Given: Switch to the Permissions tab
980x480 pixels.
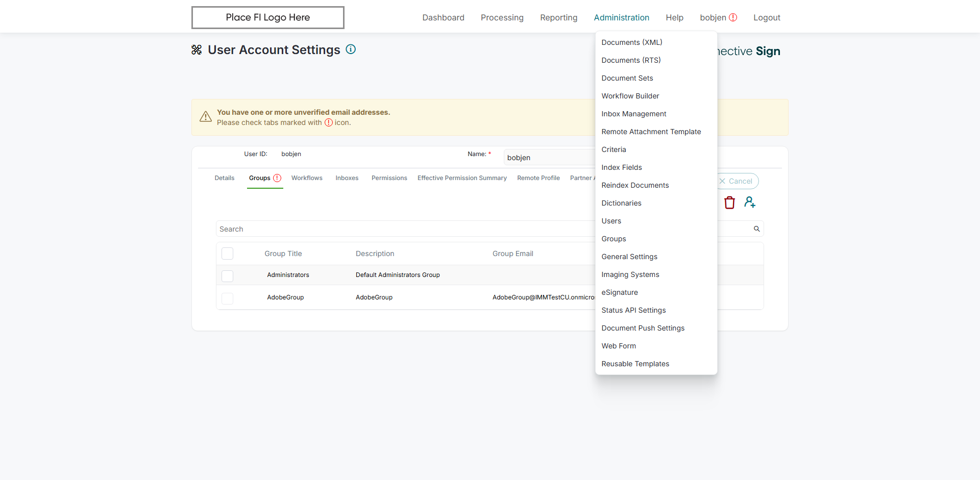Looking at the screenshot, I should 389,178.
